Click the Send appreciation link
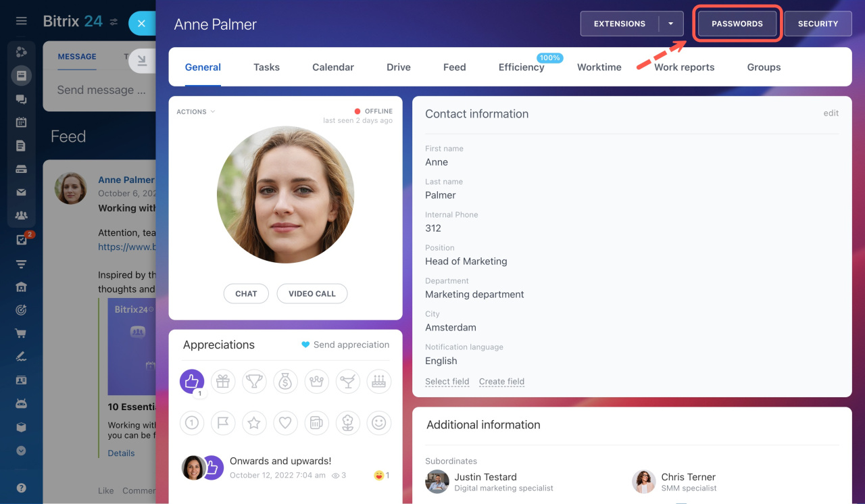Viewport: 865px width, 504px height. pos(345,345)
